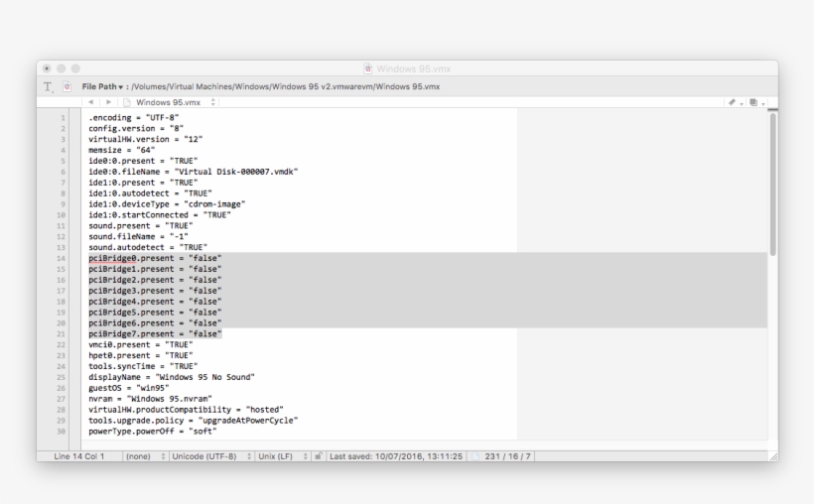Open the Windows 95.vmx document popup
Screen dimensions: 814x504
click(x=169, y=102)
